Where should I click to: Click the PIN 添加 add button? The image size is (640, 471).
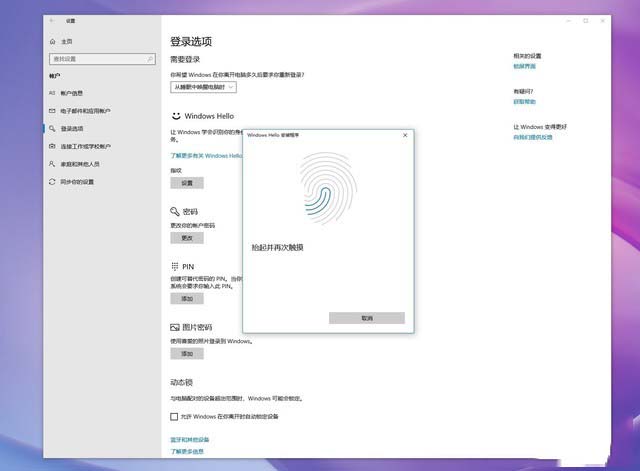(187, 299)
